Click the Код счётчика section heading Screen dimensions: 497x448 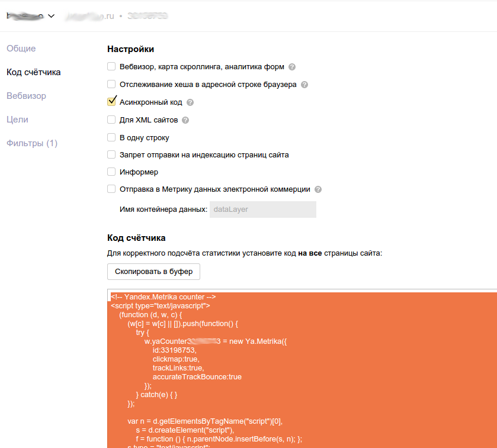pos(136,238)
